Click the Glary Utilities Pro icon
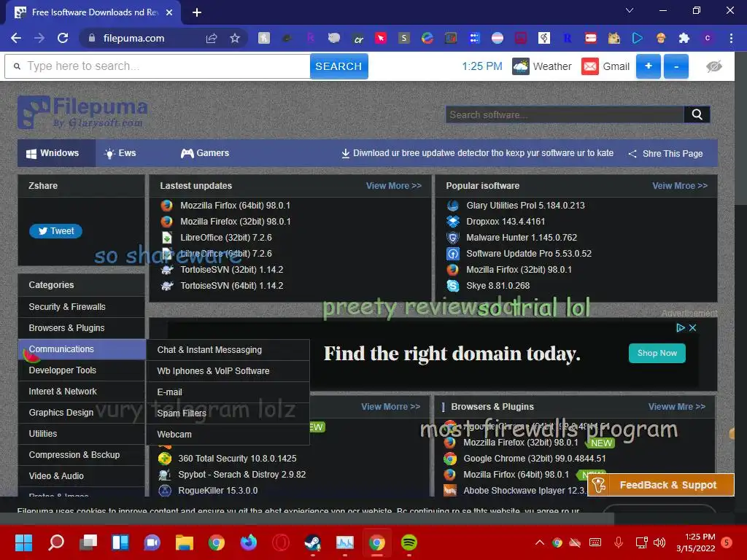Viewport: 747px width, 560px height. pos(452,205)
